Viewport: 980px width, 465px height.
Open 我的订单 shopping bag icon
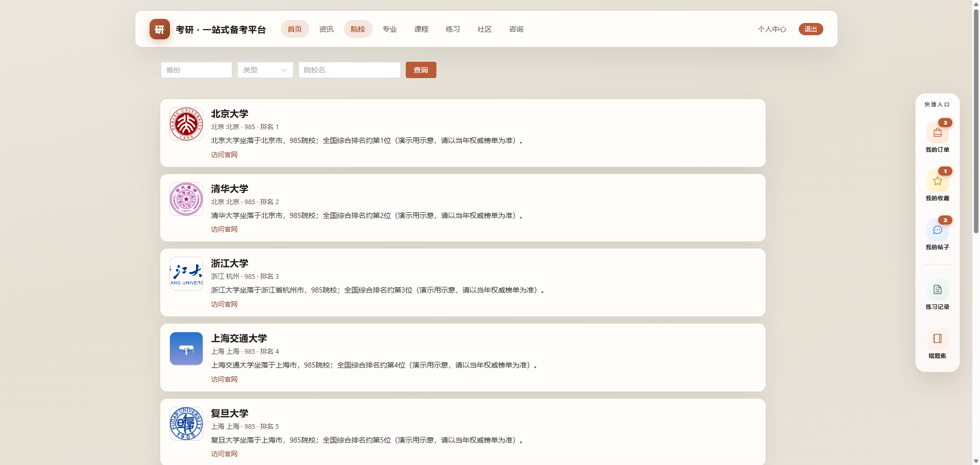[938, 133]
